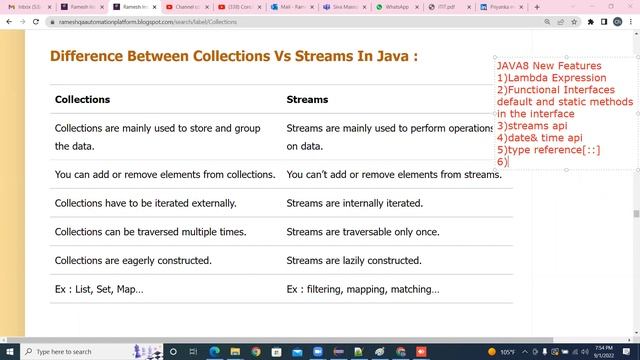Image resolution: width=640 pixels, height=360 pixels.
Task: Open the Windows Start menu
Action: click(10, 351)
